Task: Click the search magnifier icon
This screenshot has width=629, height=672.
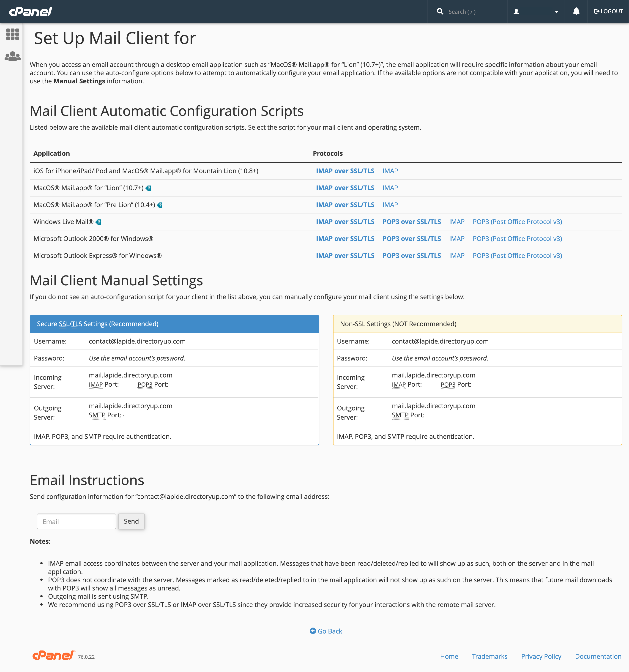Action: pyautogui.click(x=440, y=11)
